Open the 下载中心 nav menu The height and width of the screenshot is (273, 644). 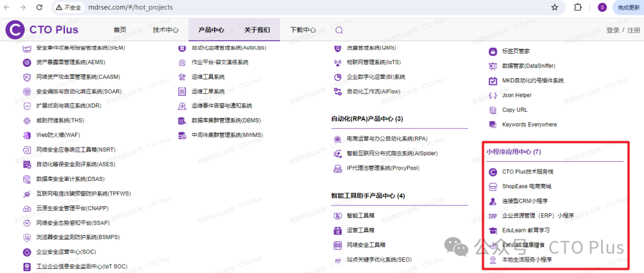[303, 30]
